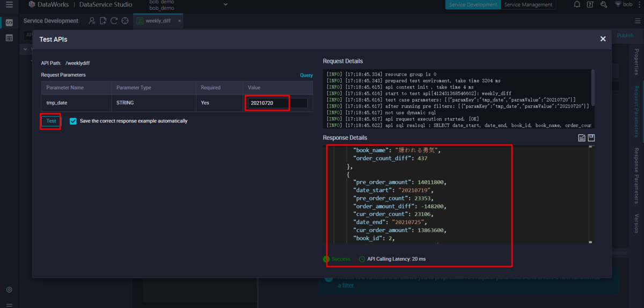Click the "resource group is 0" log line
The image size is (644, 308).
pyautogui.click(x=382, y=74)
